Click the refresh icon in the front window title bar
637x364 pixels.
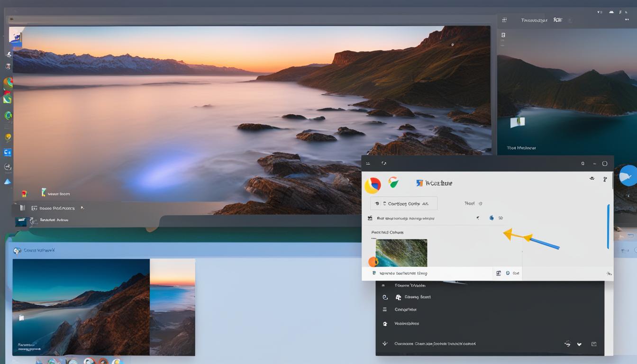pos(384,164)
